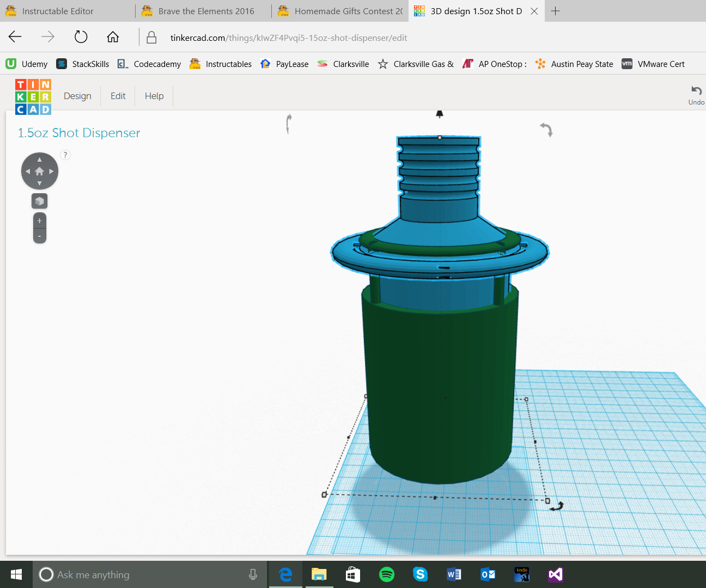
Task: Click the curved rotate arrow at top right
Action: point(546,130)
